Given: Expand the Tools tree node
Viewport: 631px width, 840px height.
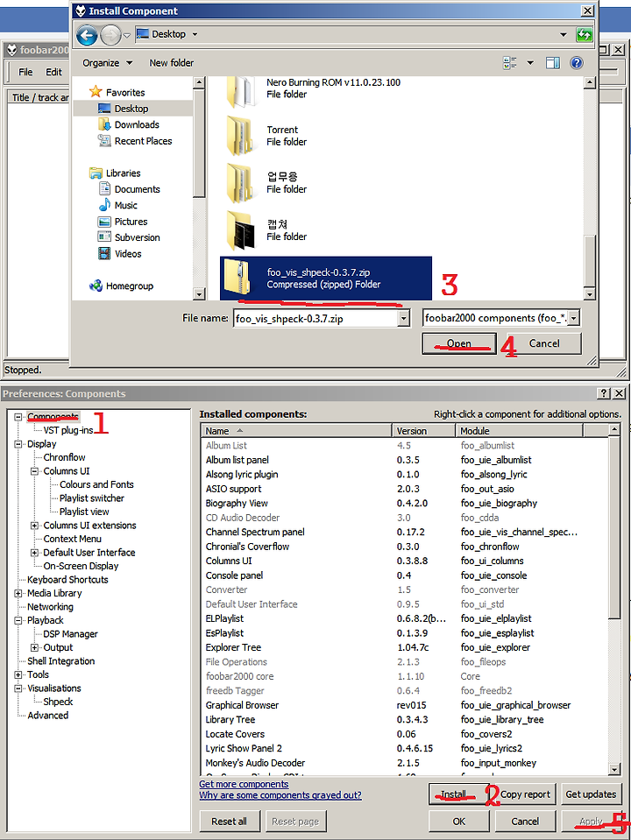Looking at the screenshot, I should (x=18, y=675).
